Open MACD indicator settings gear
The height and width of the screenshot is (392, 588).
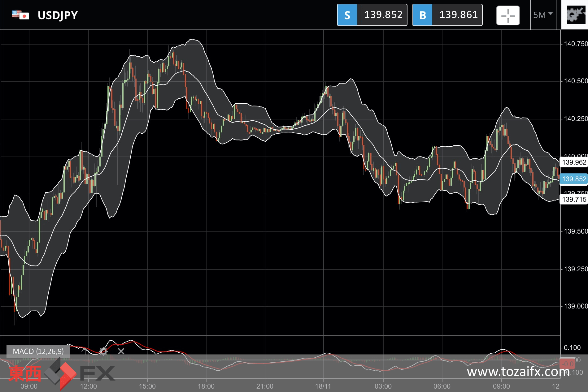tap(103, 351)
